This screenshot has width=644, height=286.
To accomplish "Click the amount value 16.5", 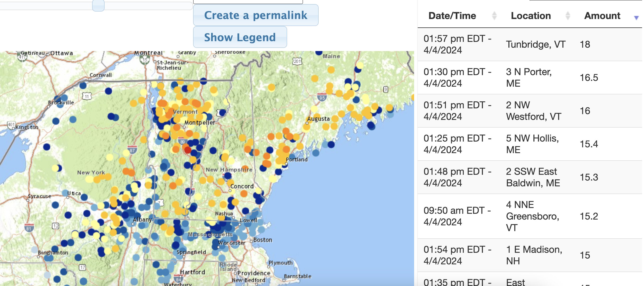I will pos(589,78).
